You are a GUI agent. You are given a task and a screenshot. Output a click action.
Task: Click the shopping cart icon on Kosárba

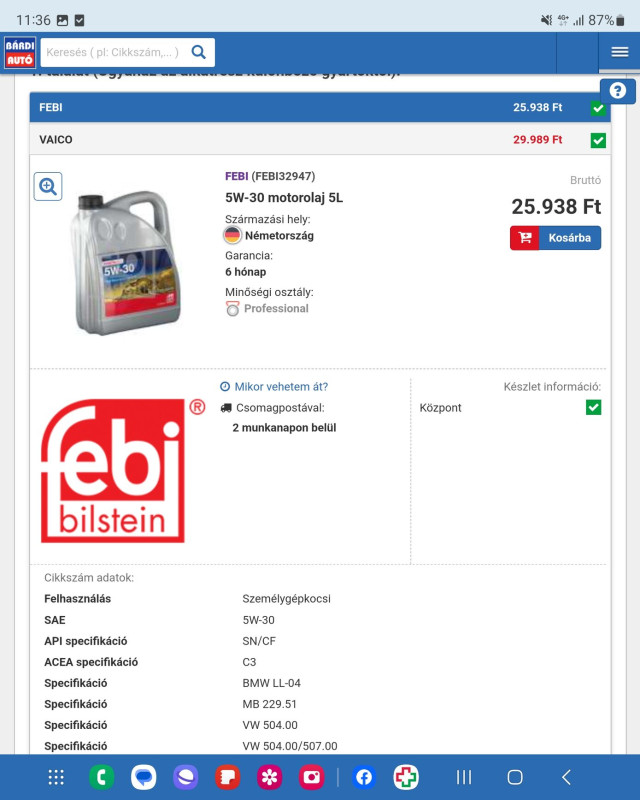click(525, 238)
